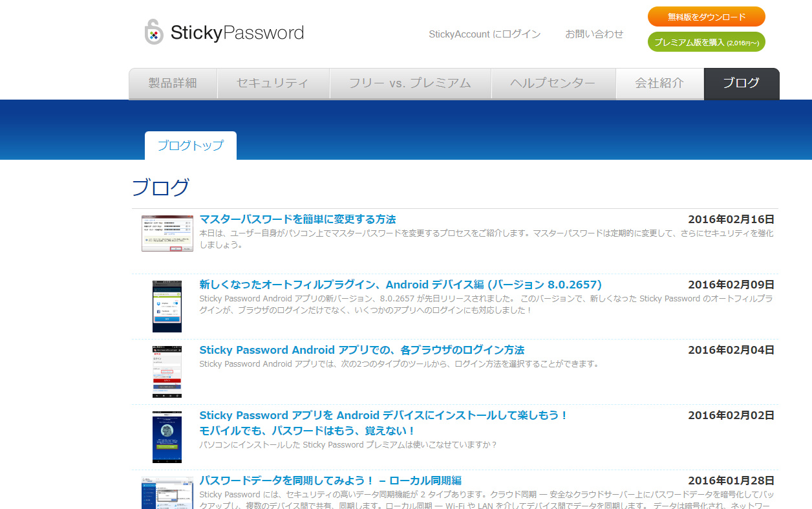This screenshot has height=509, width=812.
Task: Click the Android install article thumbnail
Action: [x=167, y=437]
